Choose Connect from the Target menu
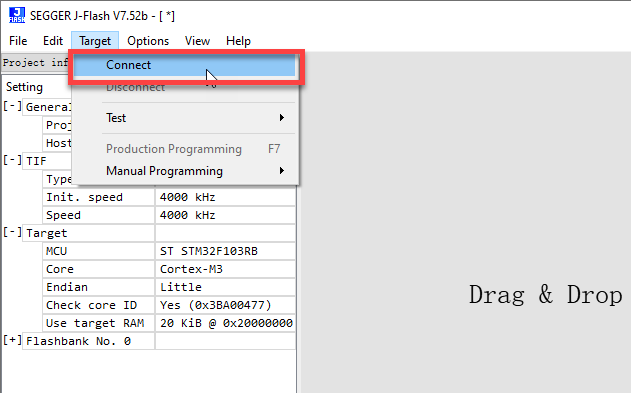This screenshot has width=631, height=393. (x=185, y=65)
